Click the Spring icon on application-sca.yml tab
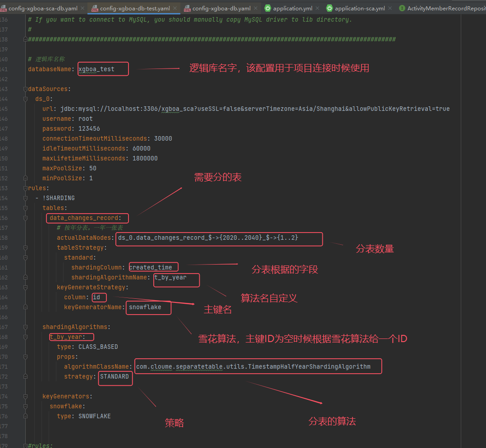Viewport: 486px width, 448px height. click(x=330, y=9)
